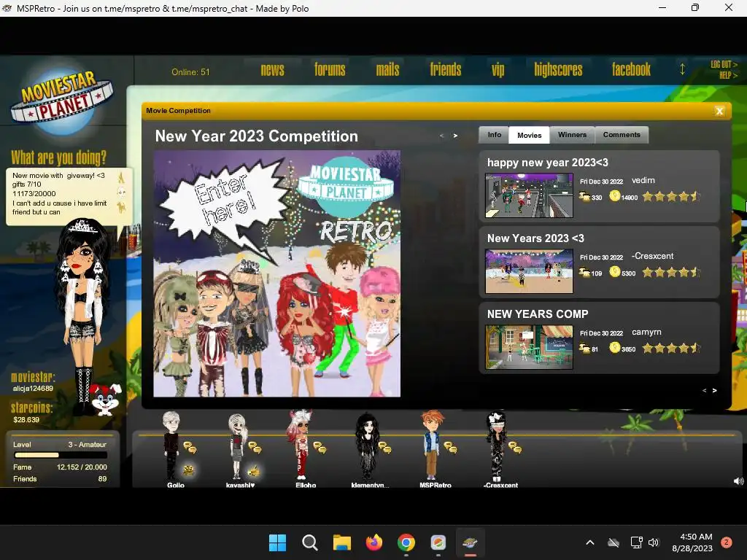Open the vip menu
The height and width of the screenshot is (560, 747).
coord(498,70)
